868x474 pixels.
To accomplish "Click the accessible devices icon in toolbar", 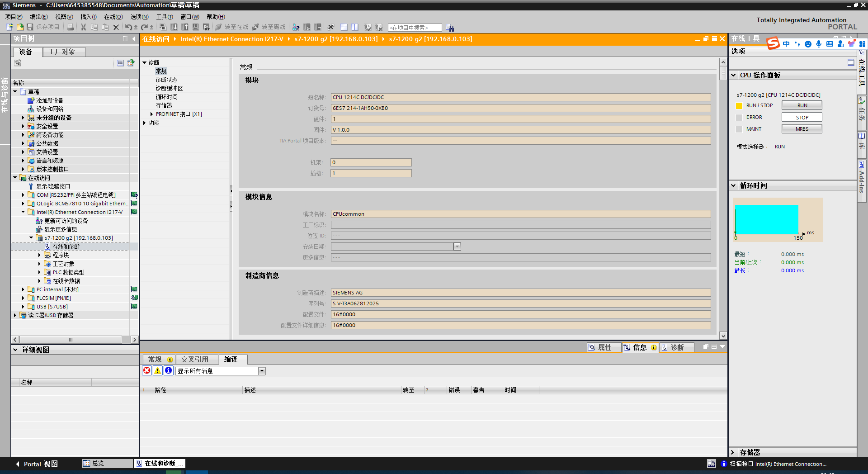I will (296, 27).
